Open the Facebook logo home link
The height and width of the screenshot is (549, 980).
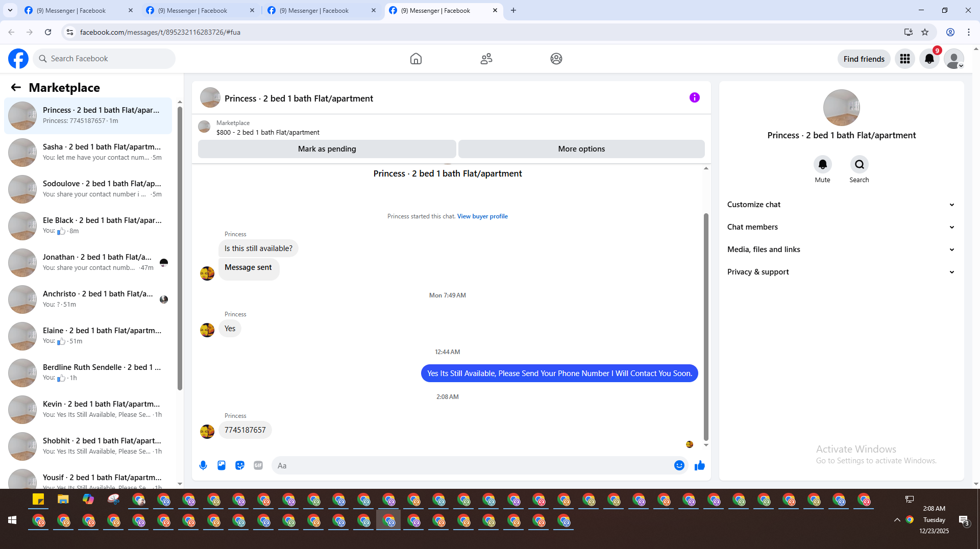[x=18, y=59]
